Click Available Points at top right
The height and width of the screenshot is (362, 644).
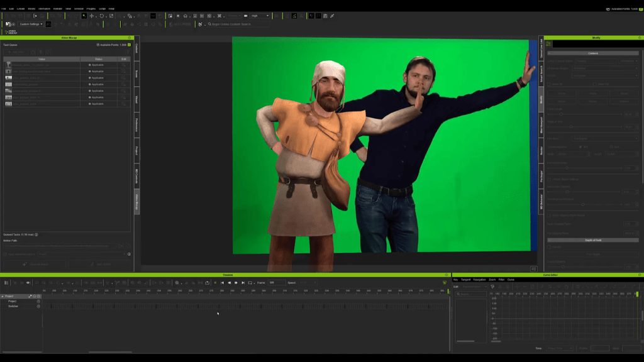pyautogui.click(x=623, y=9)
